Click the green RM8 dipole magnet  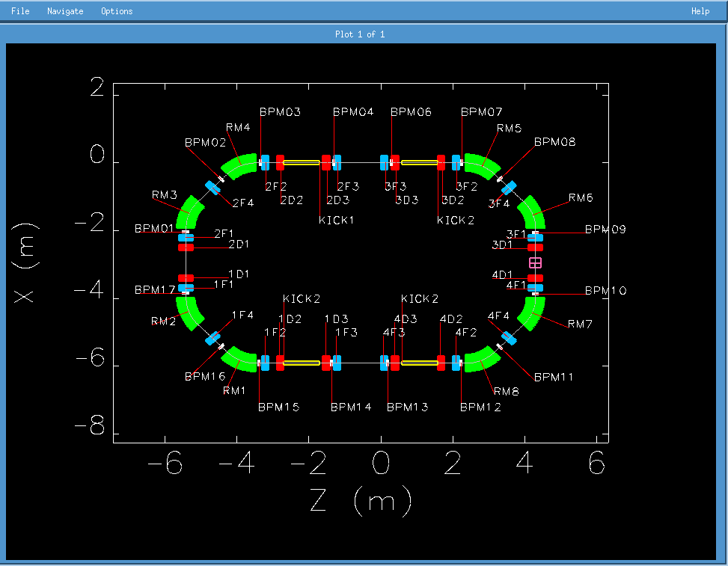coord(483,360)
